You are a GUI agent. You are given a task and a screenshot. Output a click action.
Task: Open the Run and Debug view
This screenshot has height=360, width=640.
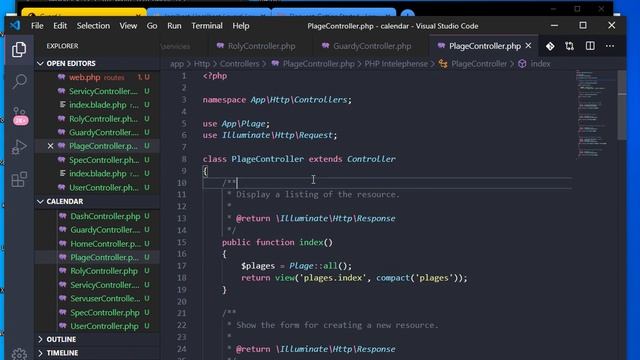point(19,147)
